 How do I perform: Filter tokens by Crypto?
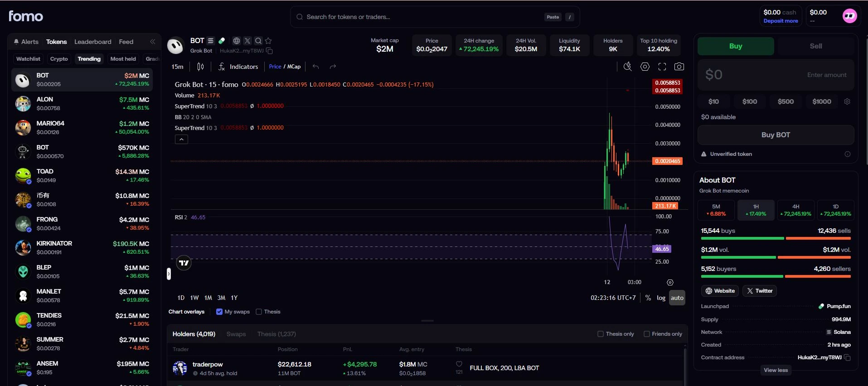tap(59, 59)
